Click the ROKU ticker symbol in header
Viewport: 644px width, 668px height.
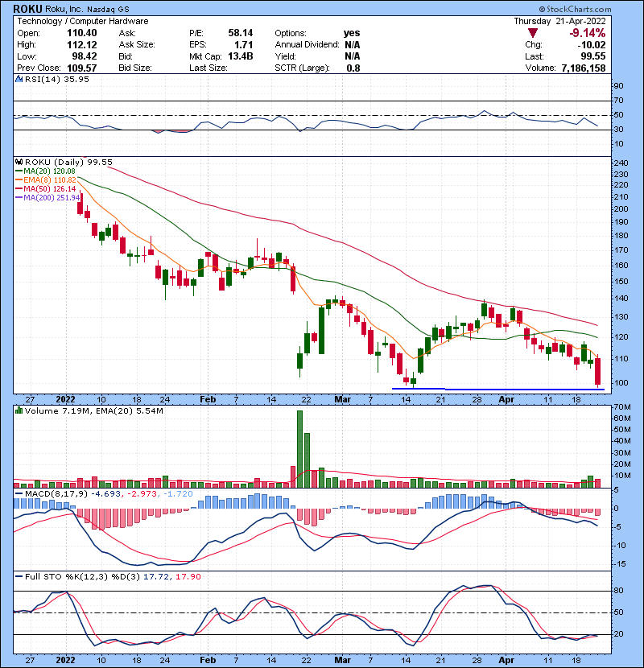pos(27,9)
